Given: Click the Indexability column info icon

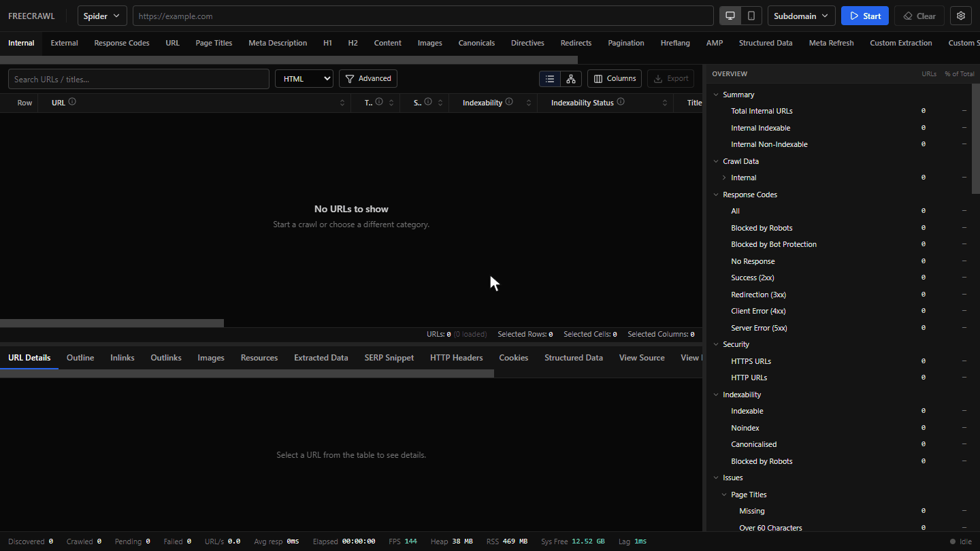Looking at the screenshot, I should tap(509, 102).
